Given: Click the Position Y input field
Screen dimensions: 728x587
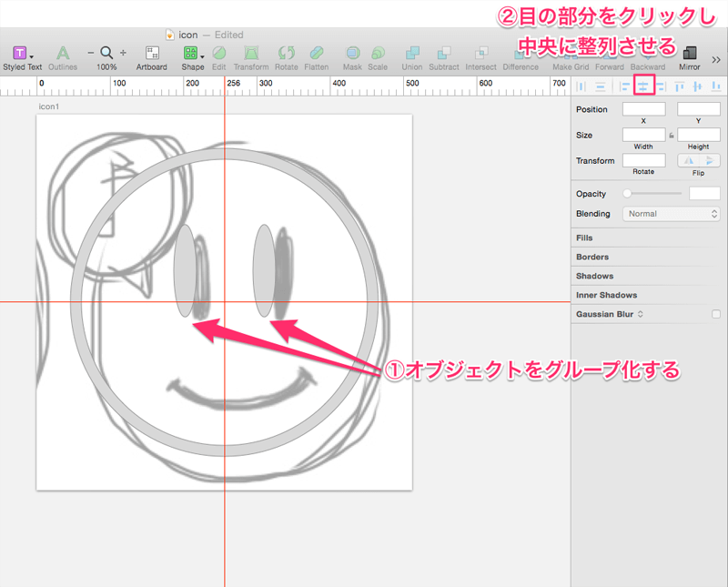Looking at the screenshot, I should pyautogui.click(x=699, y=109).
